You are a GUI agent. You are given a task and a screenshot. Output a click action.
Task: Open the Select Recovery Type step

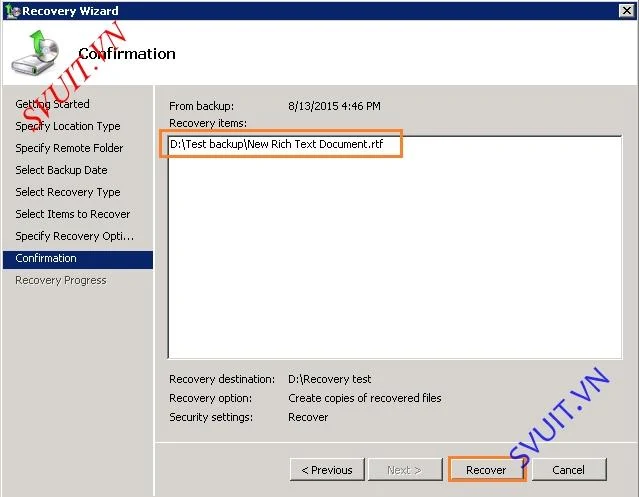68,192
